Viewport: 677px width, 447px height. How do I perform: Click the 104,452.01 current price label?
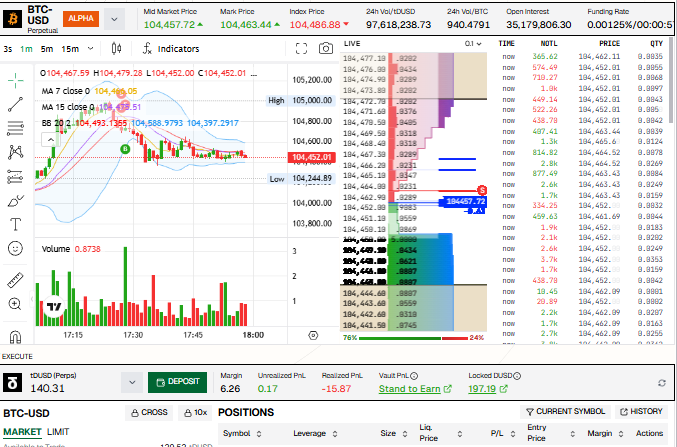pos(312,157)
